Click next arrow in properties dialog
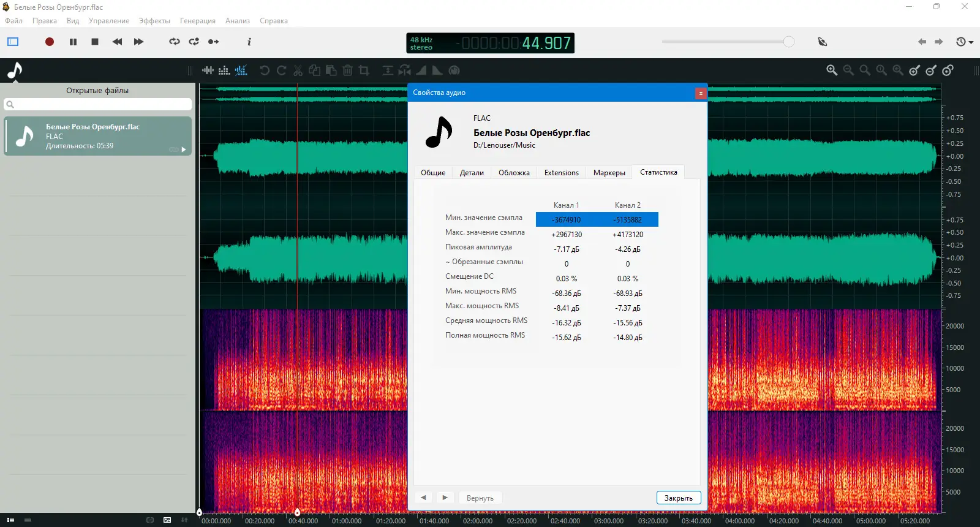 tap(445, 498)
